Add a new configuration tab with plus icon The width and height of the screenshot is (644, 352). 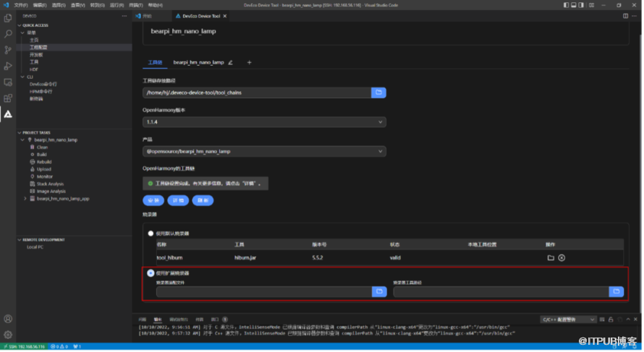pyautogui.click(x=250, y=63)
